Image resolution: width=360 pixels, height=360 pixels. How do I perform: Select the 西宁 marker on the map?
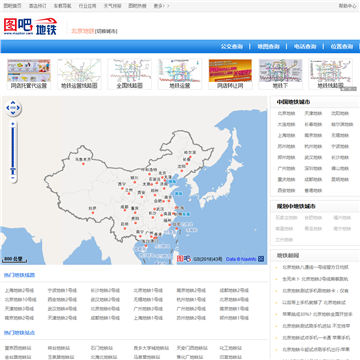click(x=122, y=188)
